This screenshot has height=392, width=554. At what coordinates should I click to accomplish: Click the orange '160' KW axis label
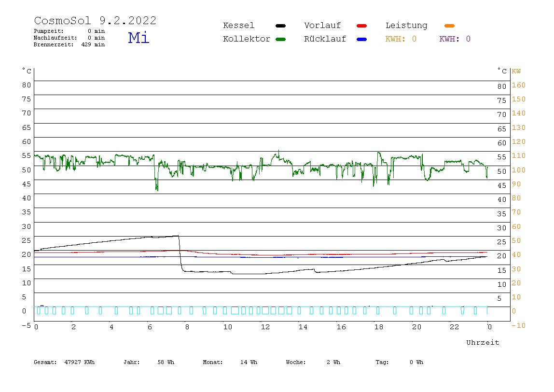(519, 85)
